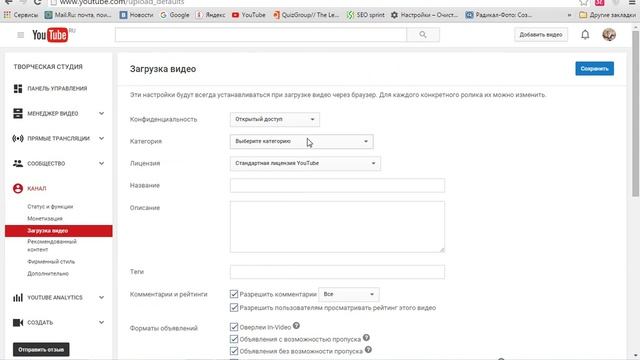Image resolution: width=640 pixels, height=360 pixels.
Task: Open the Другие закладки folder
Action: [x=607, y=15]
